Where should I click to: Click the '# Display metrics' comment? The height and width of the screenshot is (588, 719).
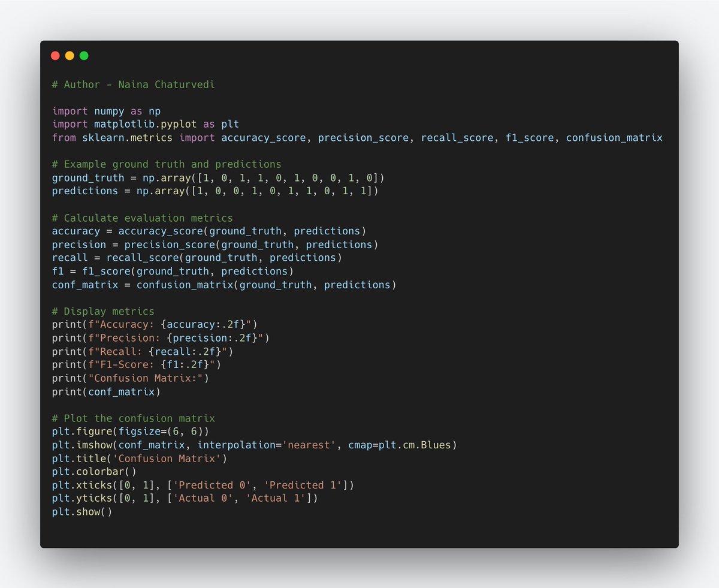103,311
